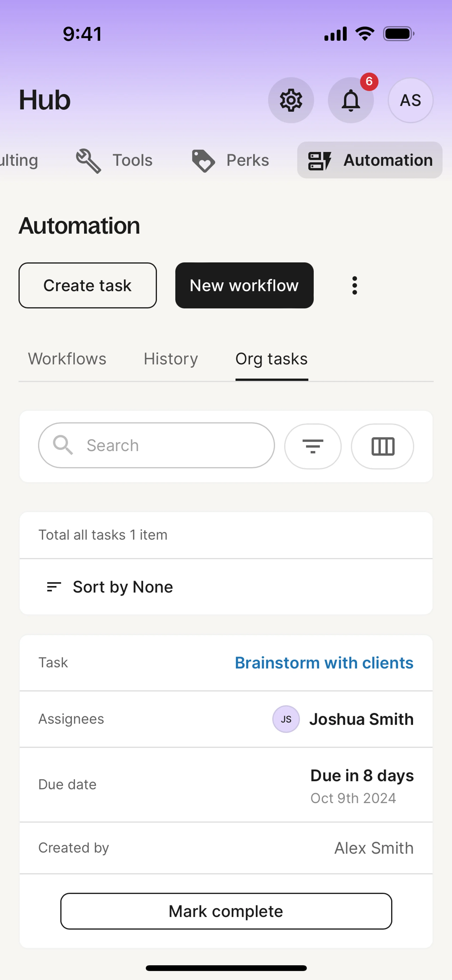
Task: Open the notifications bell
Action: (x=350, y=100)
